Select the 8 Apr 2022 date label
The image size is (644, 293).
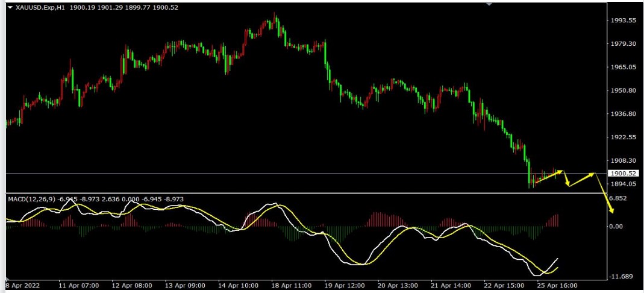point(22,285)
